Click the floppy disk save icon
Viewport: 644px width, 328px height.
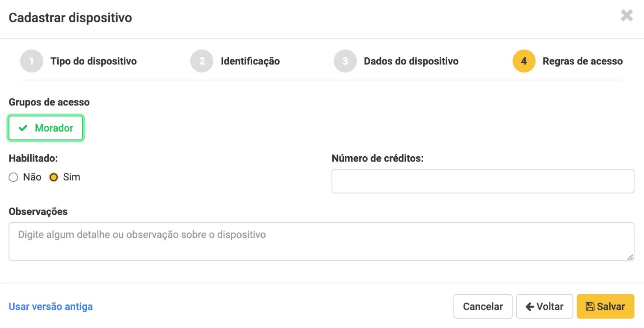pyautogui.click(x=590, y=306)
